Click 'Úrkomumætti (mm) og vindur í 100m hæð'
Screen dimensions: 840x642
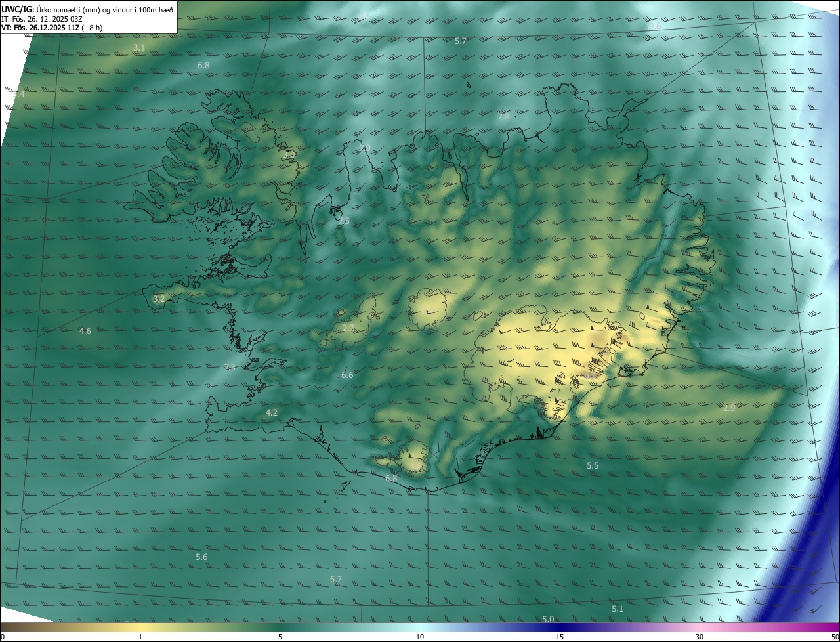(x=104, y=10)
